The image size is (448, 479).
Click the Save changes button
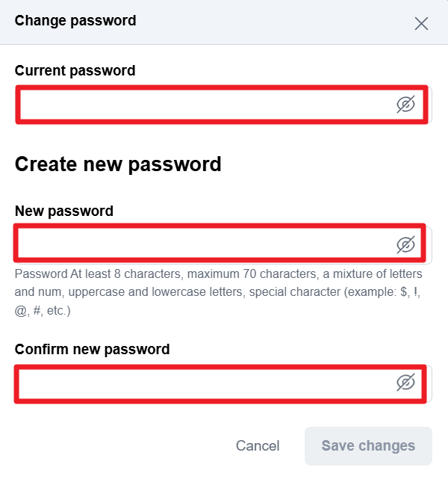(368, 446)
